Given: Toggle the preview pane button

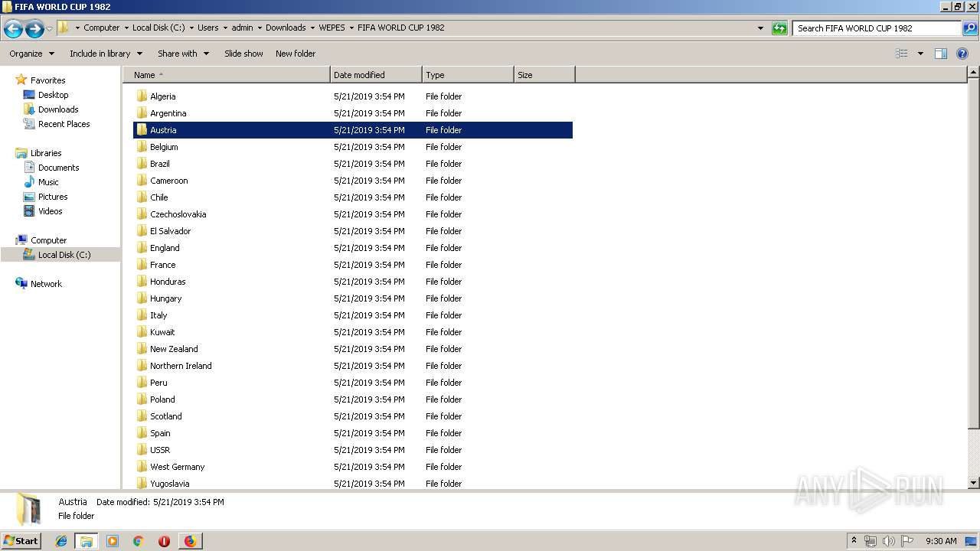Looking at the screenshot, I should pyautogui.click(x=941, y=54).
